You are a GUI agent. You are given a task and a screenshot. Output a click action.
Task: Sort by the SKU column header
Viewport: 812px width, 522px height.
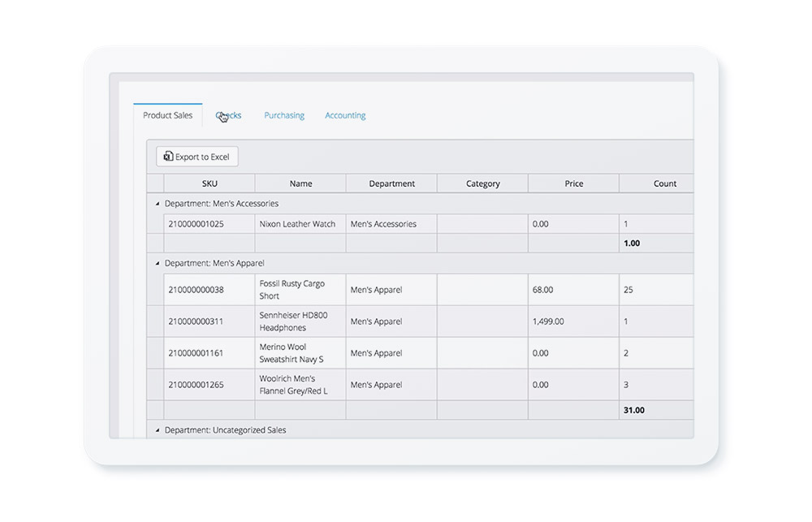209,183
